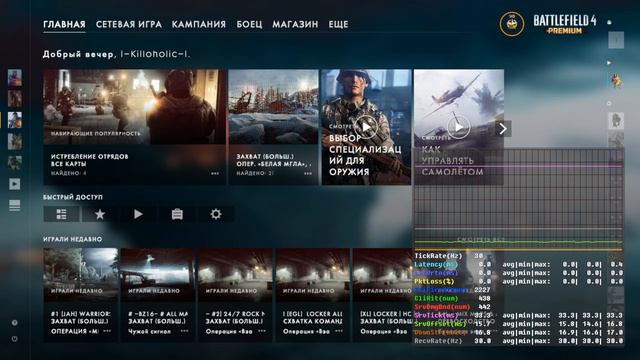The image size is (640, 360).
Task: Open the server list quick access icon
Action: [61, 214]
